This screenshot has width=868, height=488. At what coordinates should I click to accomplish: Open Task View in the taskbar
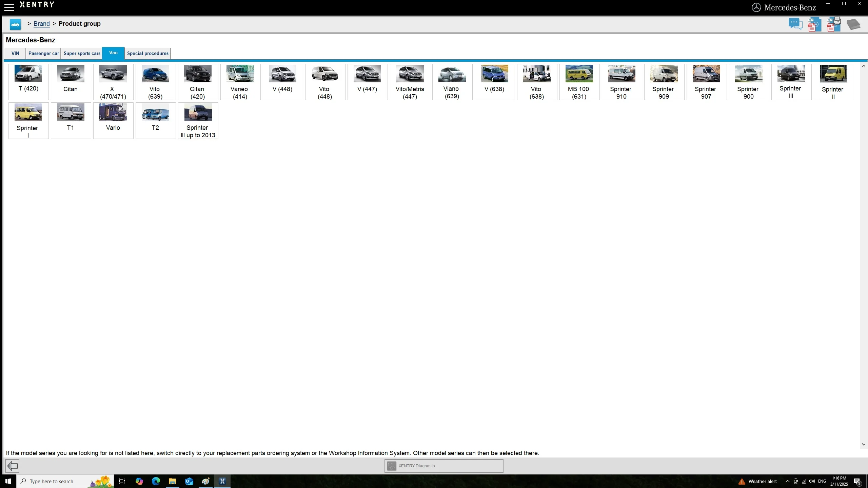pyautogui.click(x=122, y=481)
